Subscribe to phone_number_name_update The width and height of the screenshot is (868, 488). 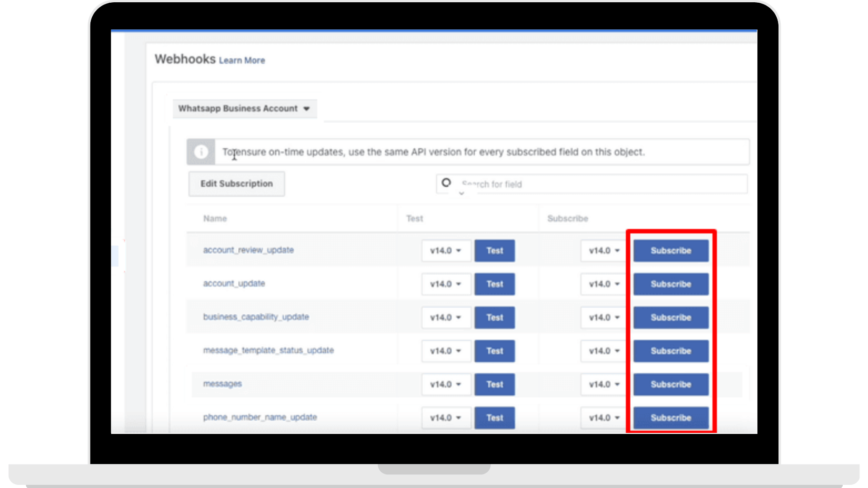tap(670, 418)
